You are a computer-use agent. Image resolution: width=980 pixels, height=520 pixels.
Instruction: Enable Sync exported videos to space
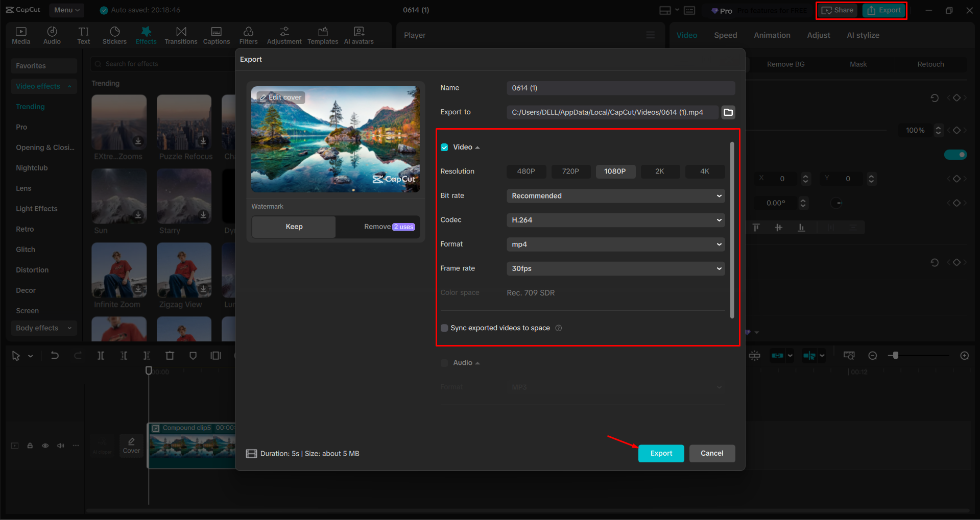click(x=444, y=328)
